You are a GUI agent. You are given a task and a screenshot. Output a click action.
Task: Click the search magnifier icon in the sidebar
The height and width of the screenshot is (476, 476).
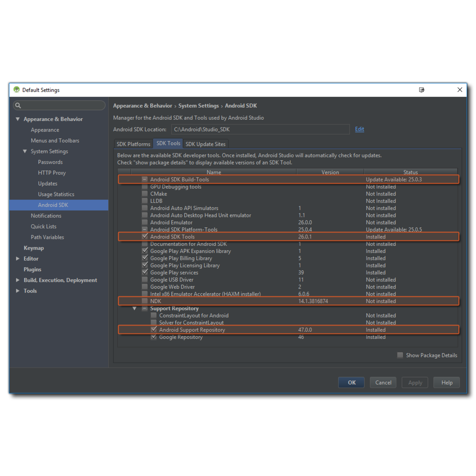pyautogui.click(x=18, y=105)
